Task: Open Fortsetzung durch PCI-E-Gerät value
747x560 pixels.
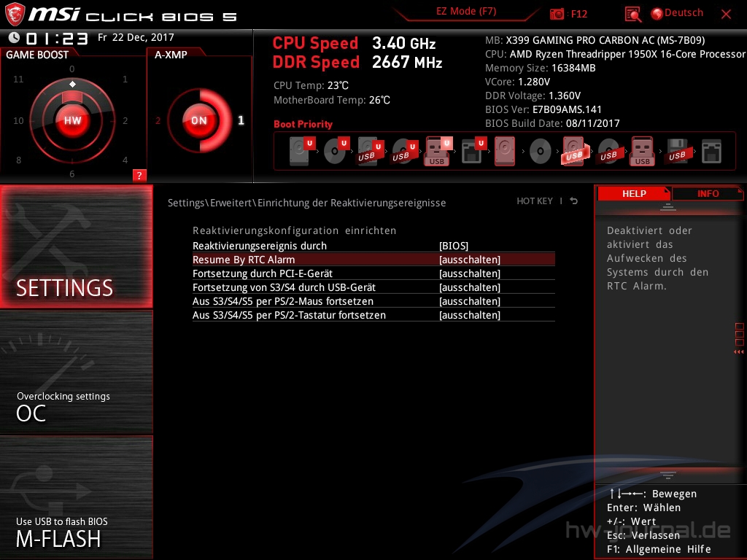Action: point(470,273)
